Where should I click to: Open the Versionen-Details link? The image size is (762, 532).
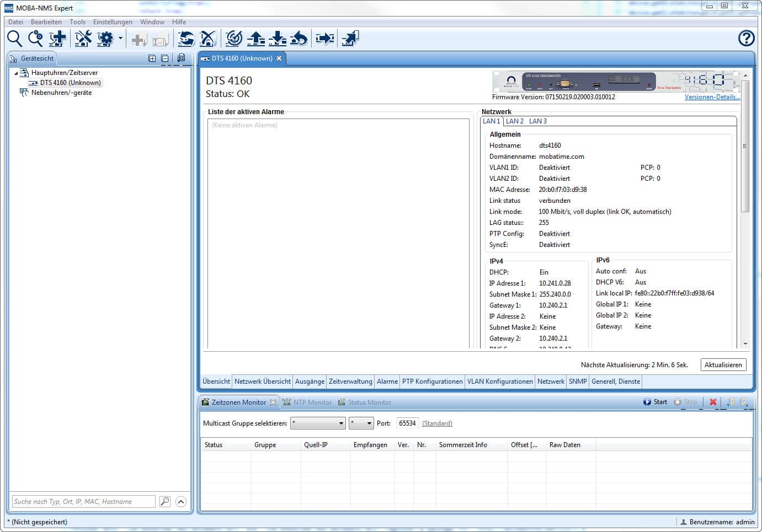[712, 97]
